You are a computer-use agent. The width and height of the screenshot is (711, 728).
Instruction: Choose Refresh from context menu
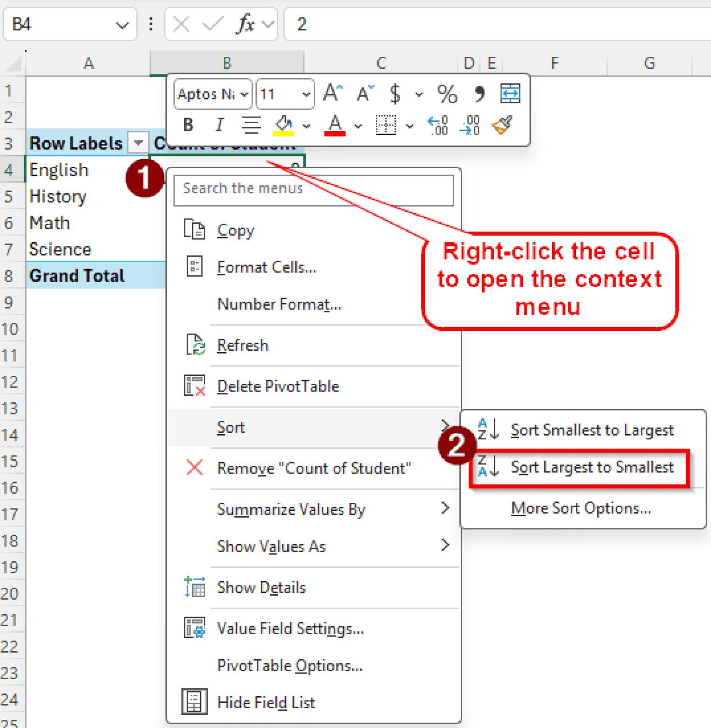click(242, 346)
